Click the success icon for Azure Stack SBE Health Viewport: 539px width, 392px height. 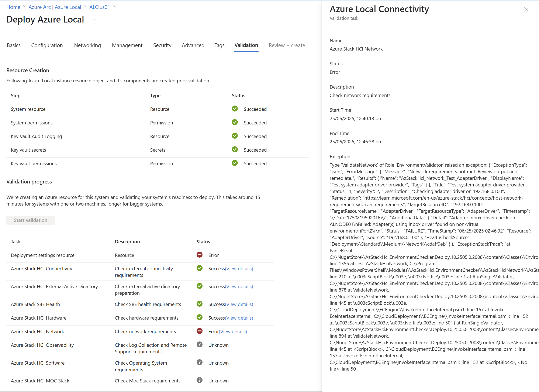point(200,304)
